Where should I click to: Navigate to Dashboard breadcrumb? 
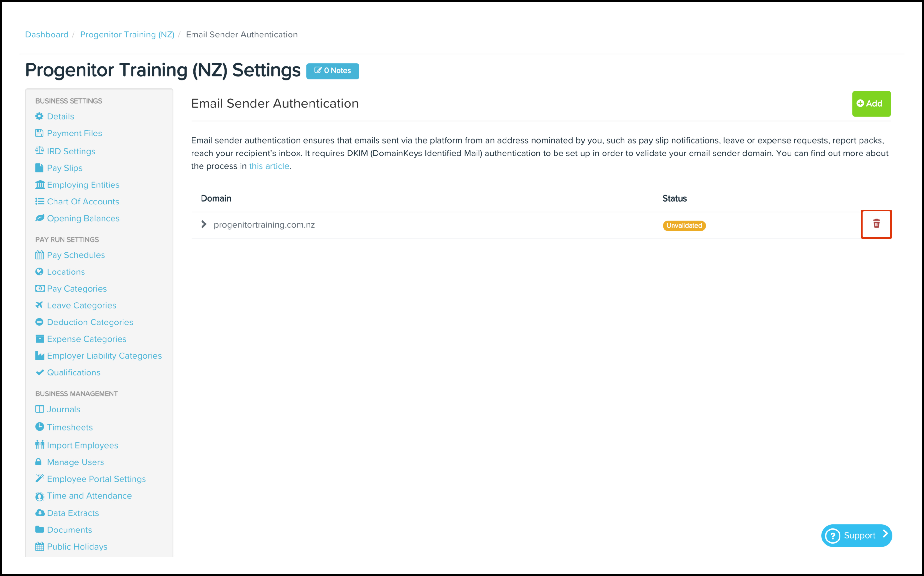click(47, 35)
